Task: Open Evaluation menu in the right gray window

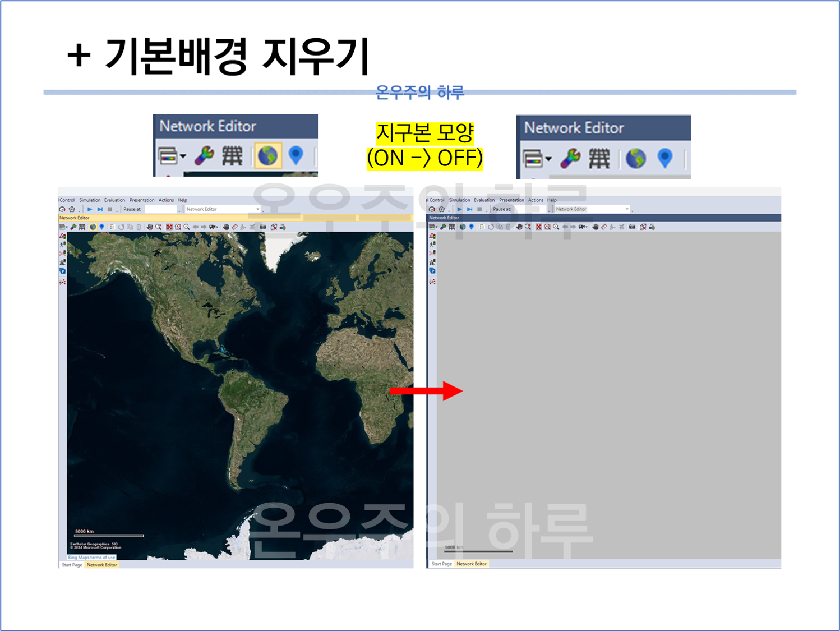Action: click(484, 200)
